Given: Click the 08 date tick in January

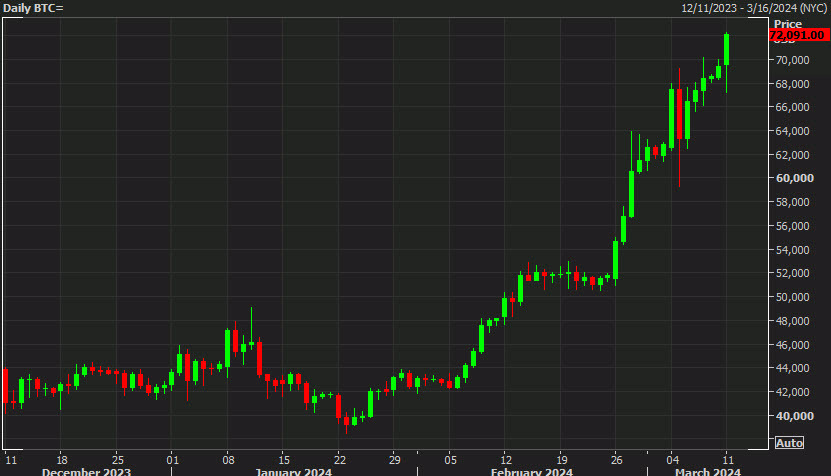Looking at the screenshot, I should [x=228, y=460].
